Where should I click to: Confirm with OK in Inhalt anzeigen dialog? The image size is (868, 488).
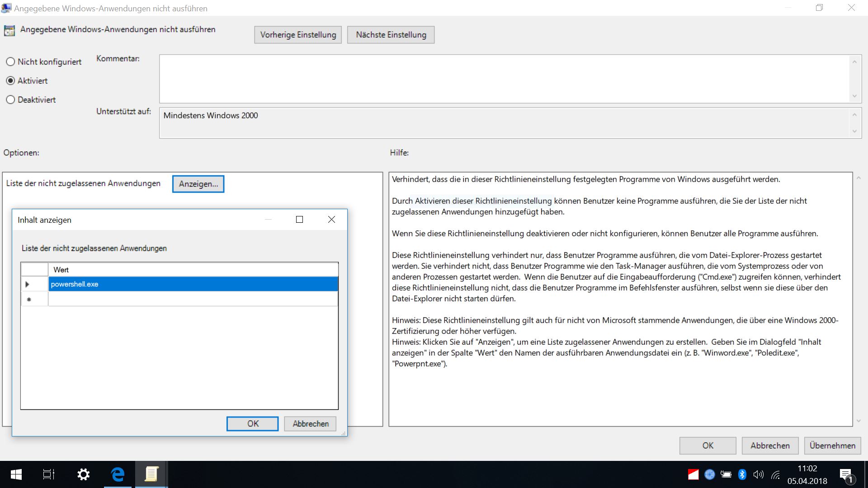click(252, 424)
